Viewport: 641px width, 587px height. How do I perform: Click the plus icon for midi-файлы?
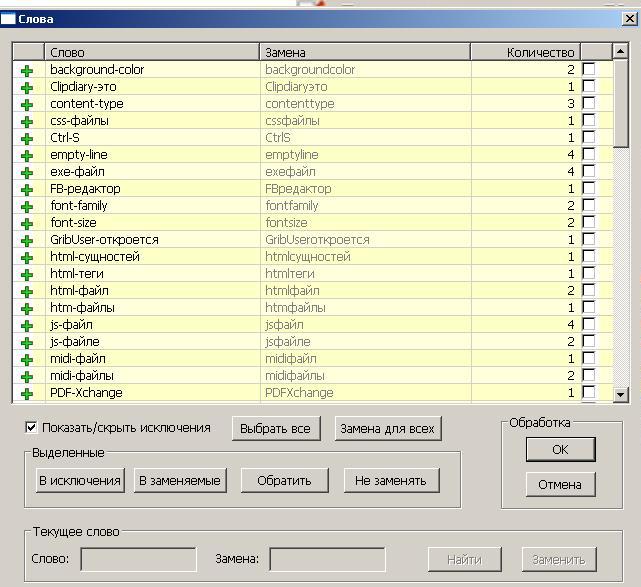(27, 376)
